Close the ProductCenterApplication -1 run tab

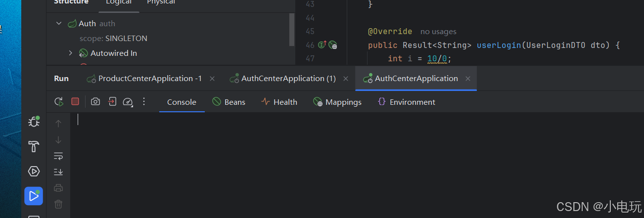pyautogui.click(x=212, y=78)
